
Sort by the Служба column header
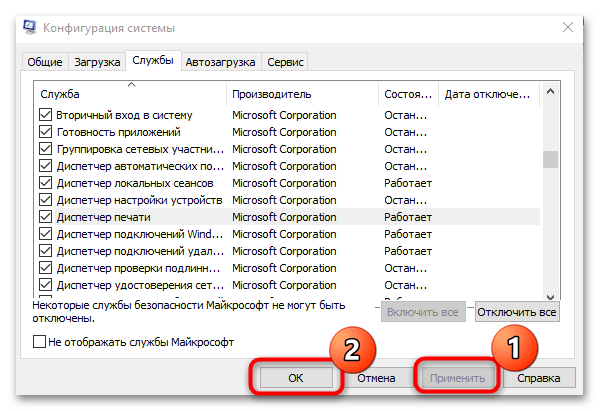click(x=130, y=94)
